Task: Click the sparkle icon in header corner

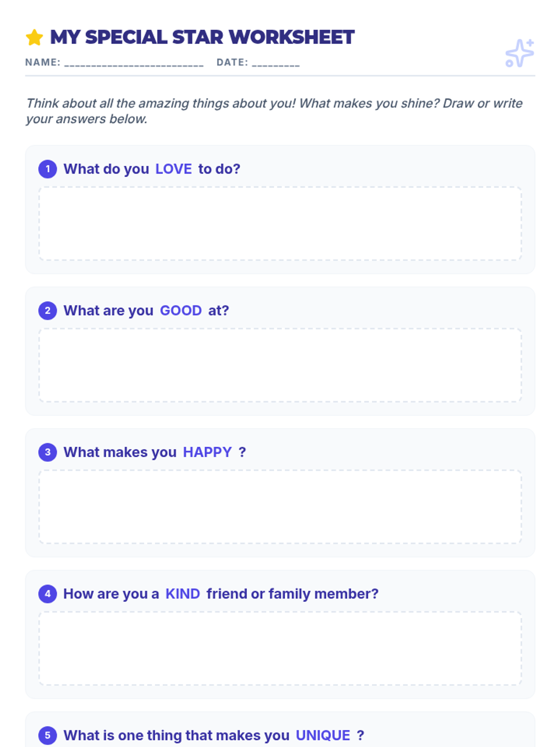Action: (519, 53)
